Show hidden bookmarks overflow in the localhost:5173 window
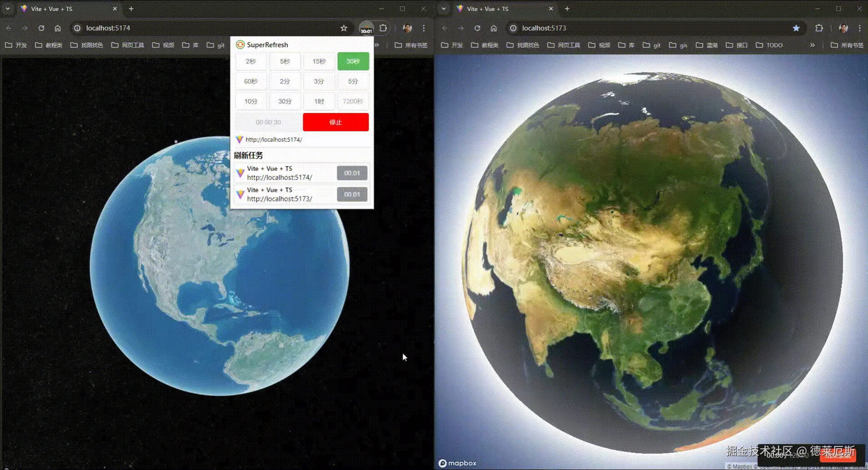The image size is (868, 470). [813, 45]
